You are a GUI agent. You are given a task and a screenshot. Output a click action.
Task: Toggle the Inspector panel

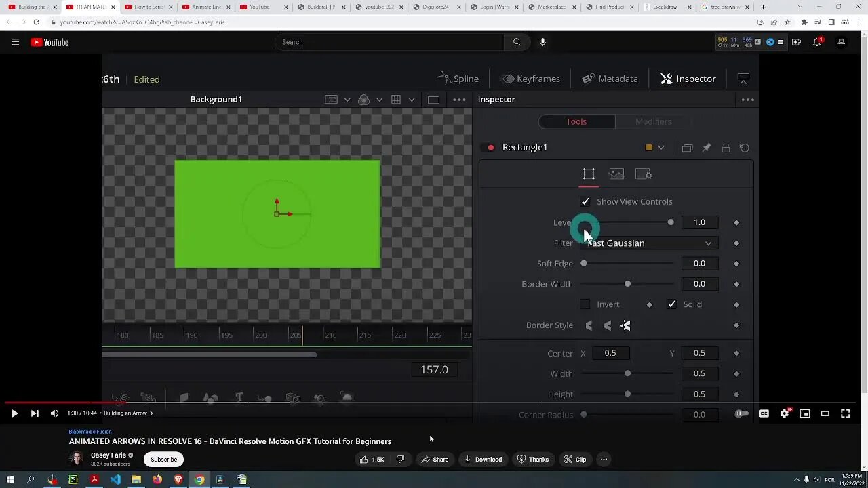[688, 79]
